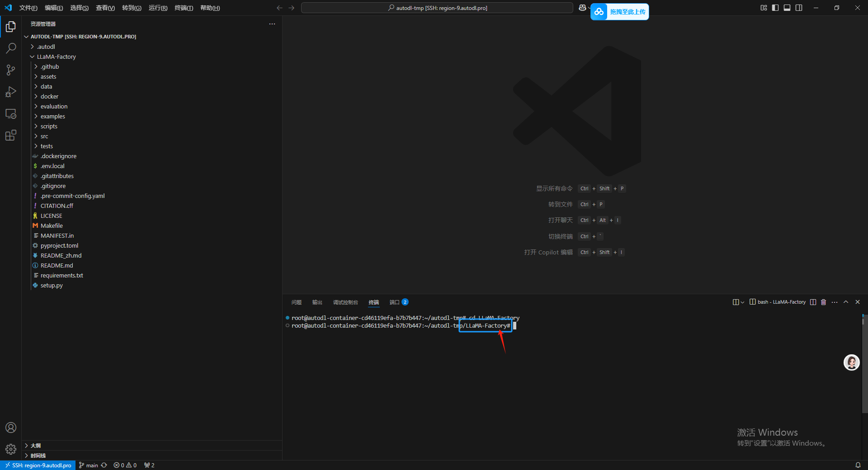The width and height of the screenshot is (868, 470).
Task: Click the main git branch indicator
Action: pos(89,465)
